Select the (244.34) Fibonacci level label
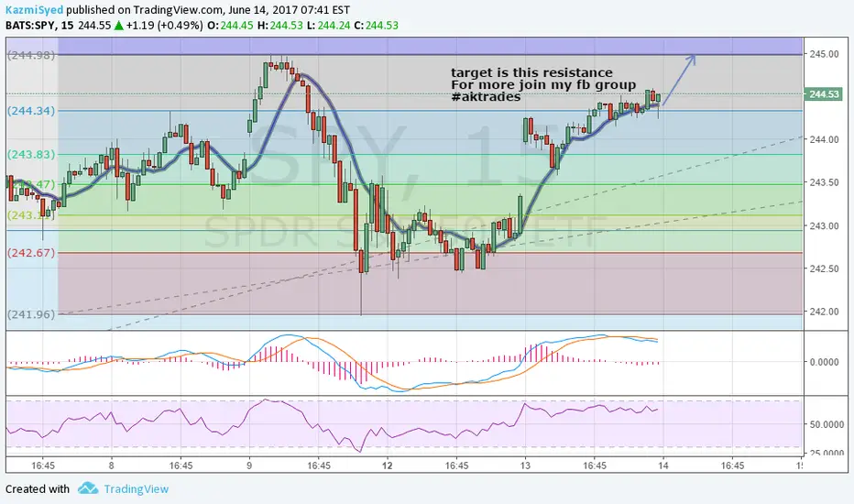The height and width of the screenshot is (504, 854). 31,111
